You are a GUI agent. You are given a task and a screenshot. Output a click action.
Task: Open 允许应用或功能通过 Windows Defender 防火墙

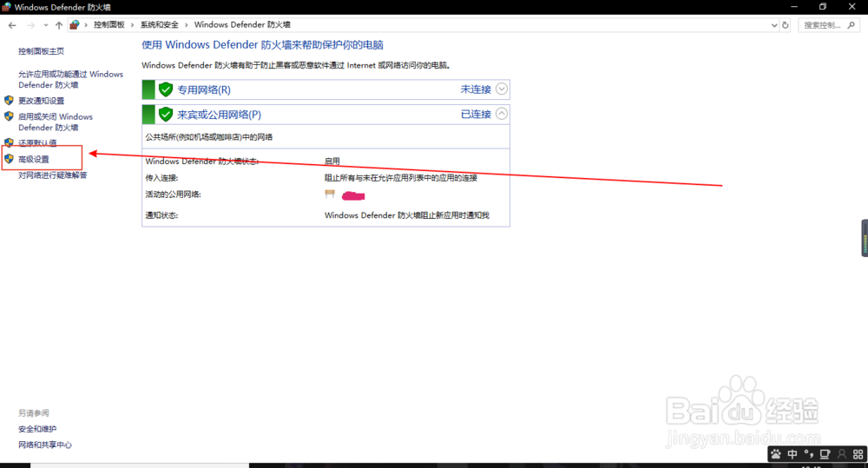[x=71, y=79]
